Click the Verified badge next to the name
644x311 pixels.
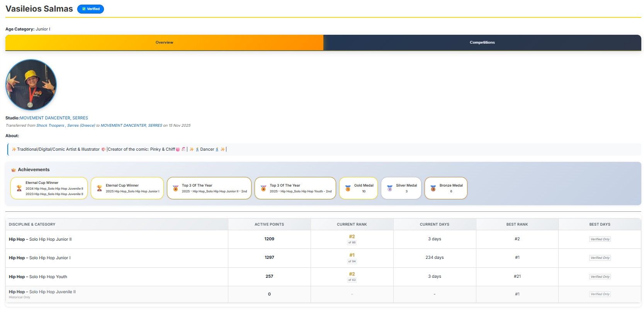[x=90, y=9]
